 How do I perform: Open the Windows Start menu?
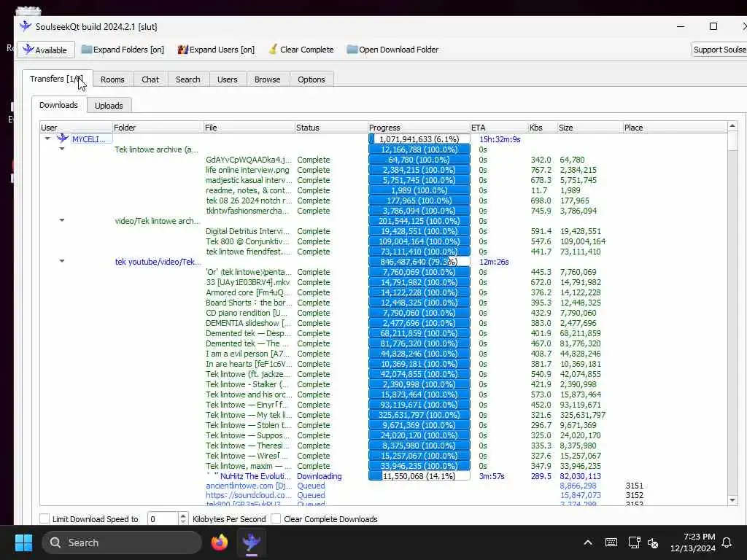(23, 542)
